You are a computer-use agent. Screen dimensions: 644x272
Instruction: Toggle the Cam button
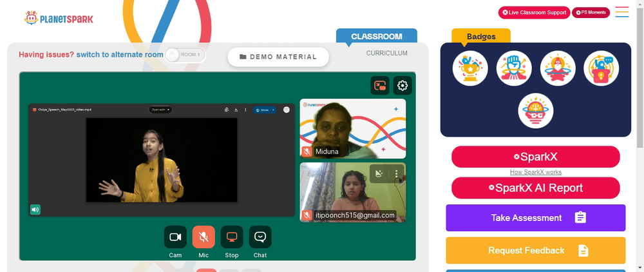point(175,237)
